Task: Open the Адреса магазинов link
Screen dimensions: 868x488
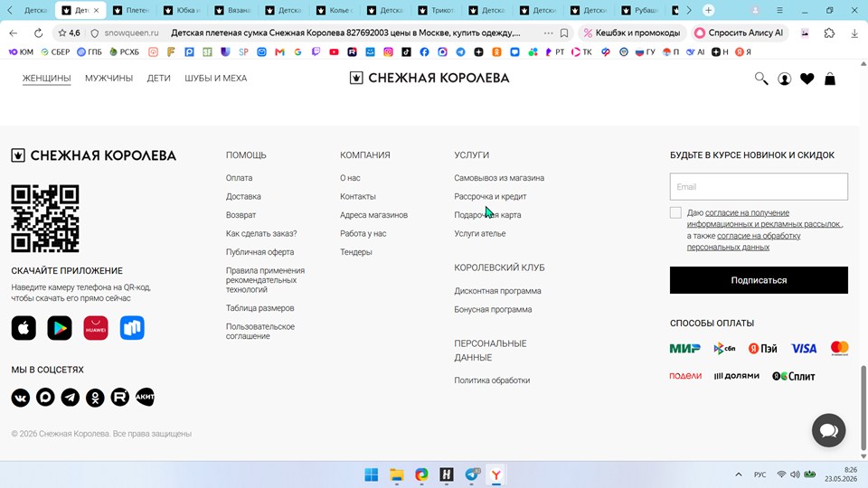Action: [x=373, y=215]
